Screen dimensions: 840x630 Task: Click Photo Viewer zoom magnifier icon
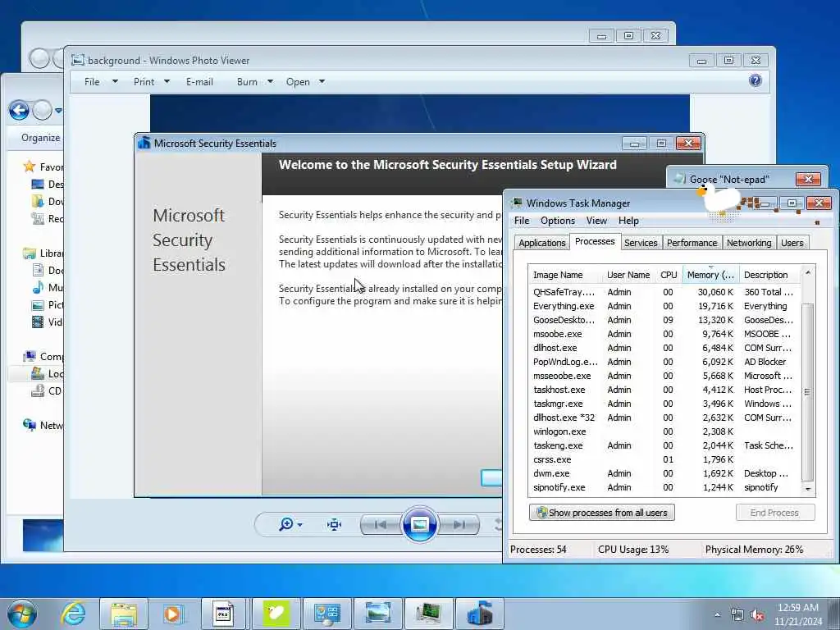pyautogui.click(x=286, y=524)
